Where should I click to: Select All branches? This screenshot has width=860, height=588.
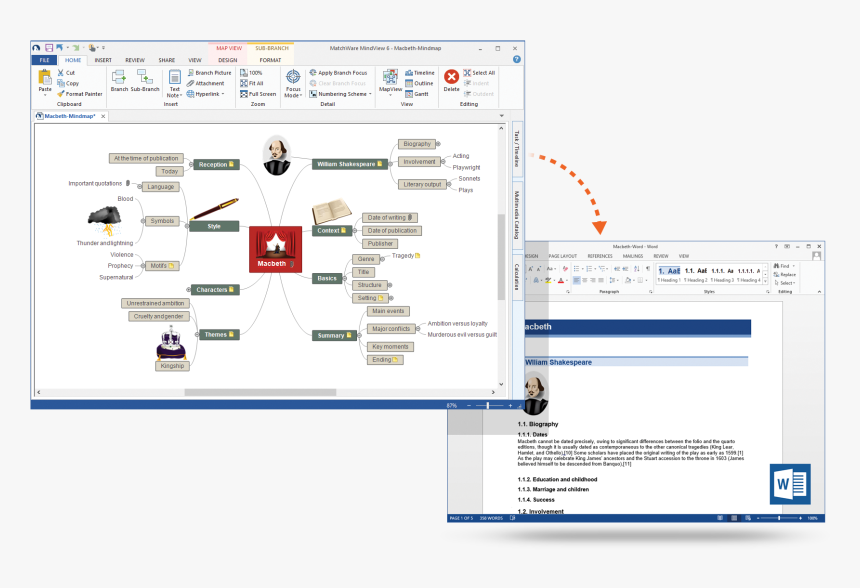(x=479, y=72)
